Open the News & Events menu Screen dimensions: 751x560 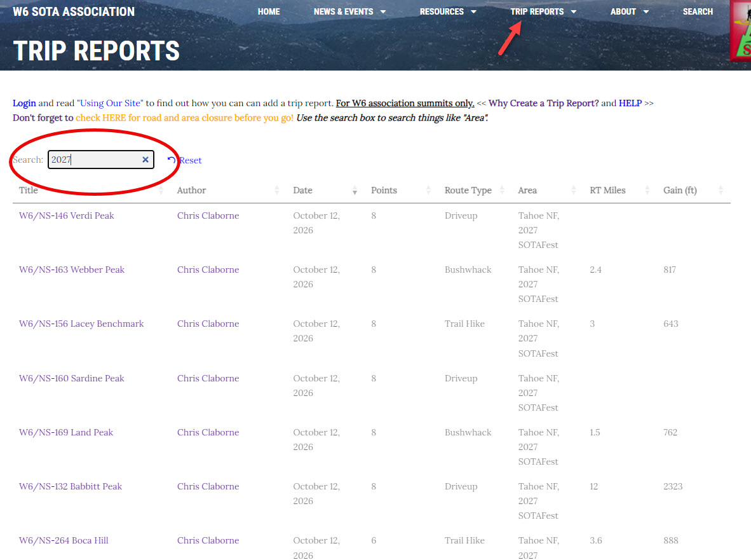point(343,11)
